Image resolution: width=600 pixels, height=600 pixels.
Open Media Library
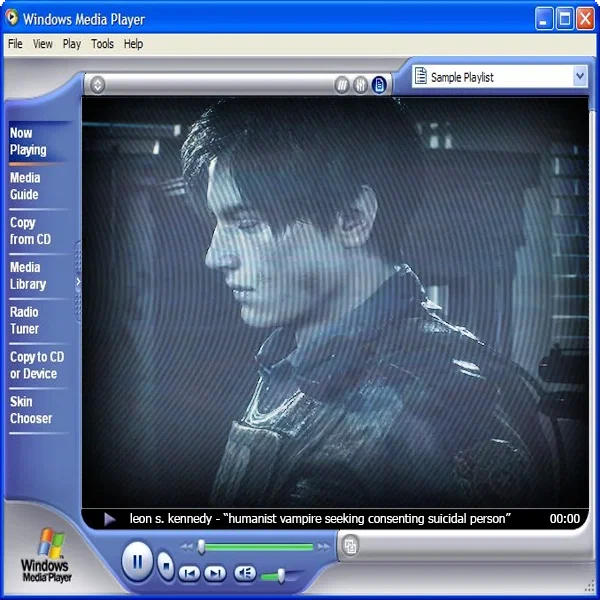(x=28, y=276)
